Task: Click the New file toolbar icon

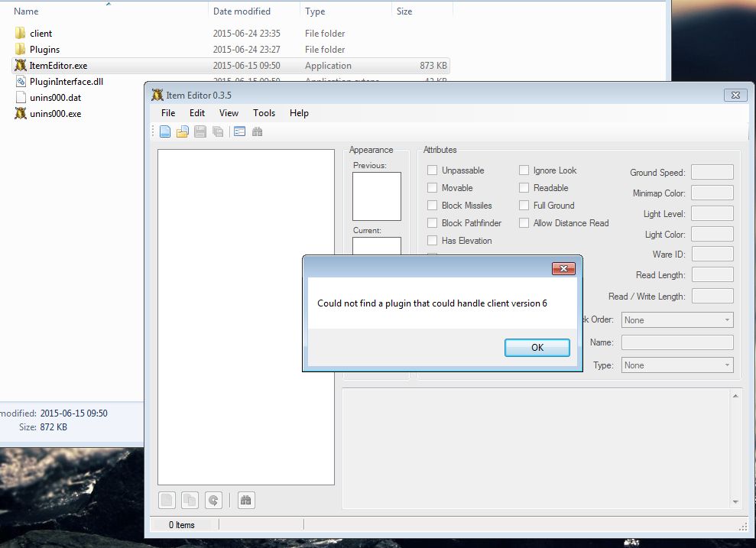Action: coord(165,131)
